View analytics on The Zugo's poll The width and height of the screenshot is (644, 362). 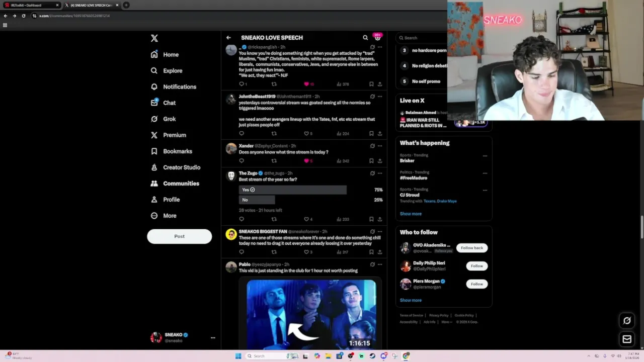coord(343,219)
